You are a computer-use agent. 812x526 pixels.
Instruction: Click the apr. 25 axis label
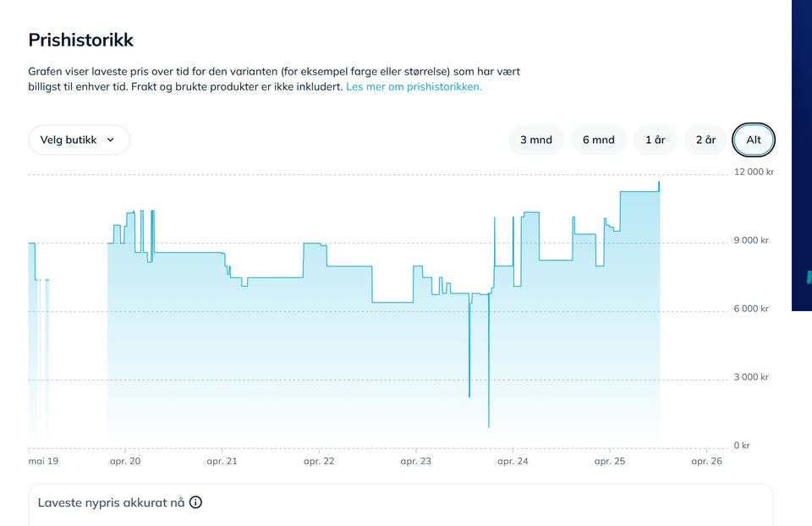610,461
